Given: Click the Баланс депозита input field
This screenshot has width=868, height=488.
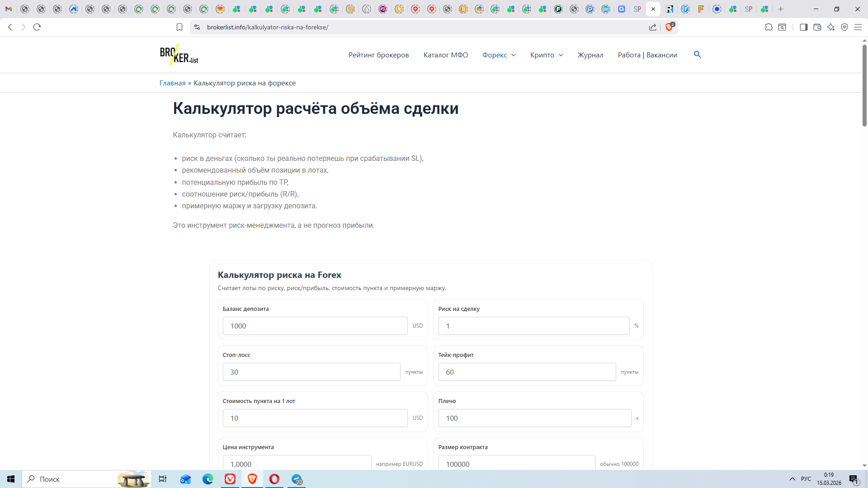Looking at the screenshot, I should (x=315, y=326).
